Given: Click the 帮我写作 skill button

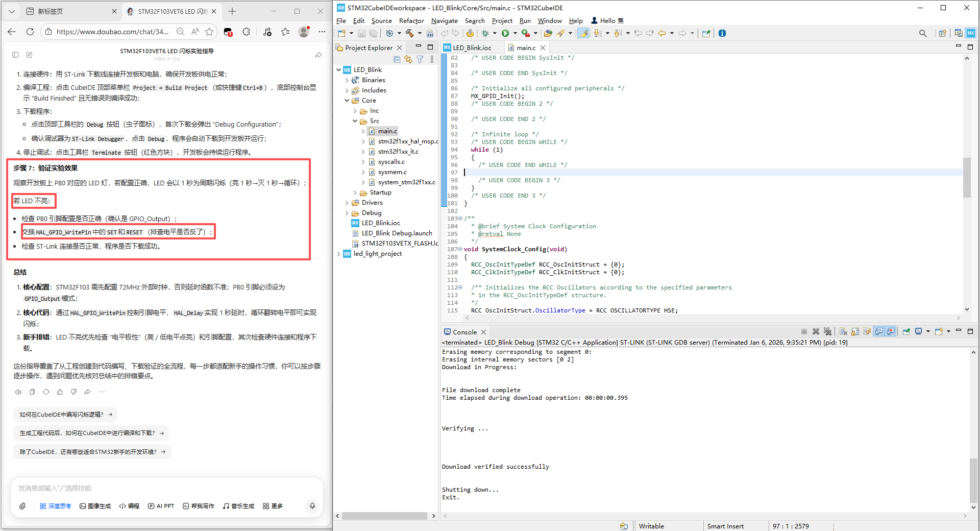Looking at the screenshot, I should [x=199, y=506].
